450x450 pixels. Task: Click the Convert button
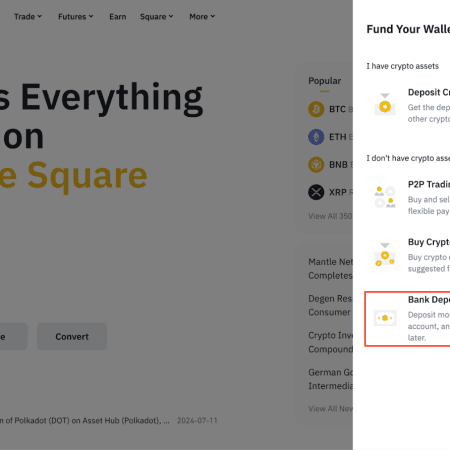coord(72,336)
